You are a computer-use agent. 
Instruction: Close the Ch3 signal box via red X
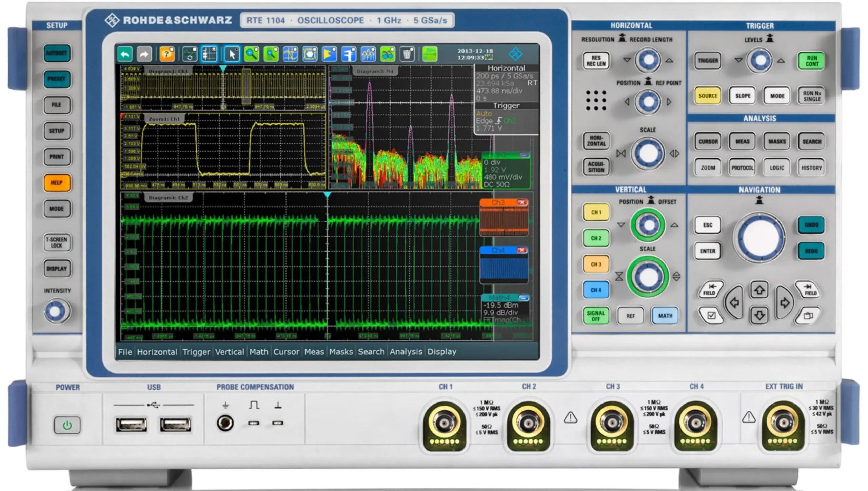[522, 202]
